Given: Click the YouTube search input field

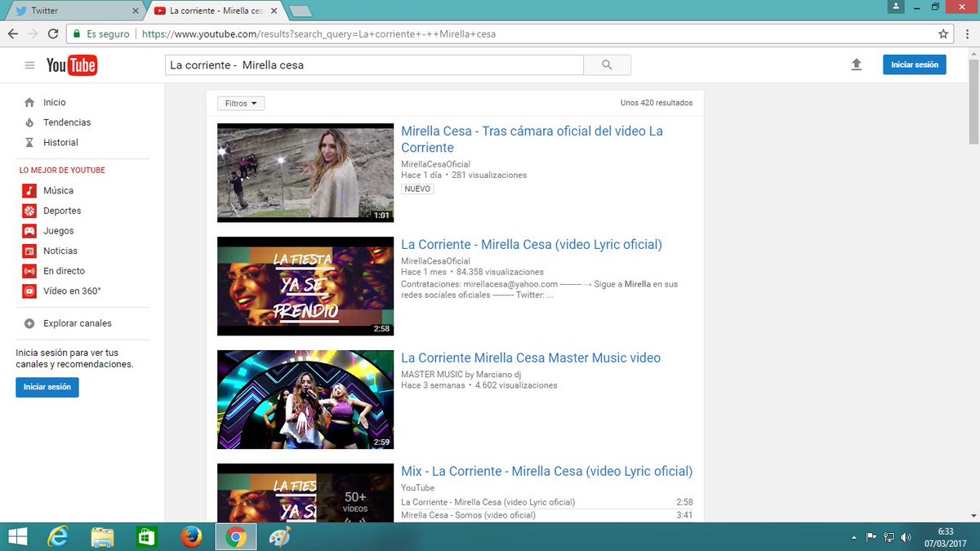Looking at the screenshot, I should point(375,65).
